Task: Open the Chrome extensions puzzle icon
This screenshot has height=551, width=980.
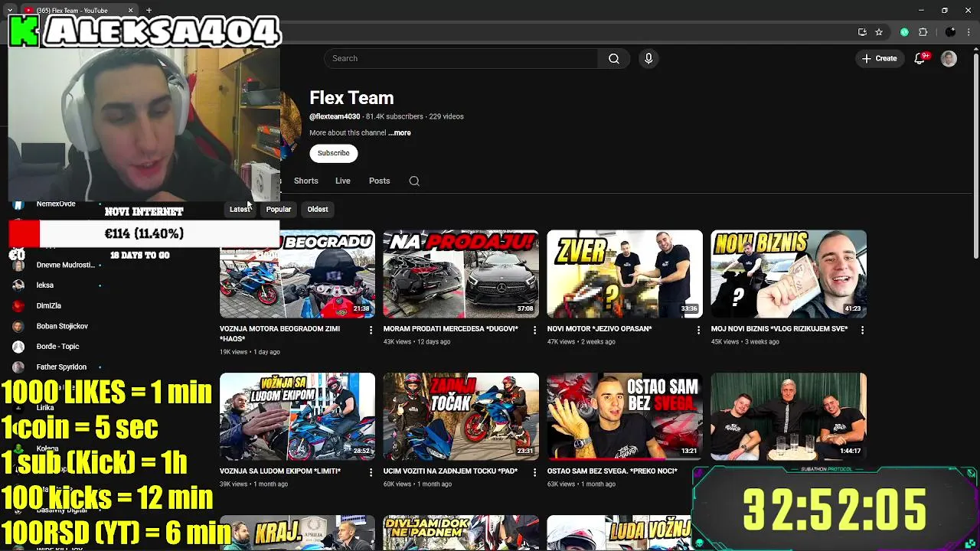Action: coord(923,32)
